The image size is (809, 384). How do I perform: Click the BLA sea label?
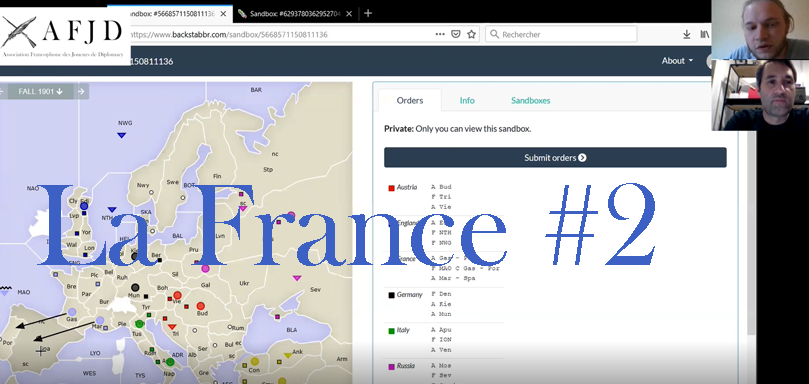click(292, 330)
